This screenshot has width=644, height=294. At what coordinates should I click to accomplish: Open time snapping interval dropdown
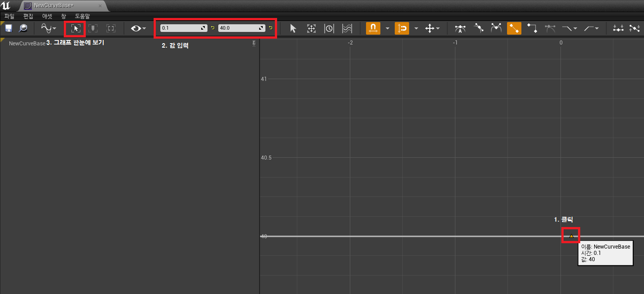point(387,28)
